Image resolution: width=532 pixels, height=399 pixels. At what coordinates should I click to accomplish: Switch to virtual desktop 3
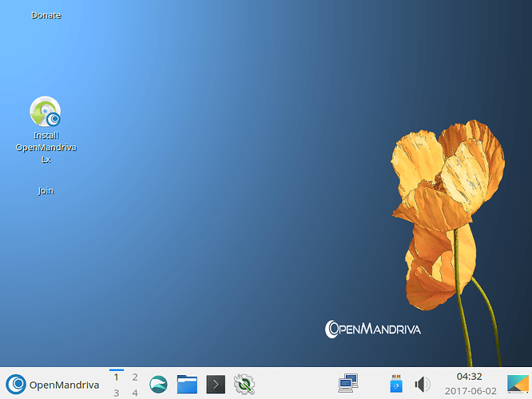(117, 393)
